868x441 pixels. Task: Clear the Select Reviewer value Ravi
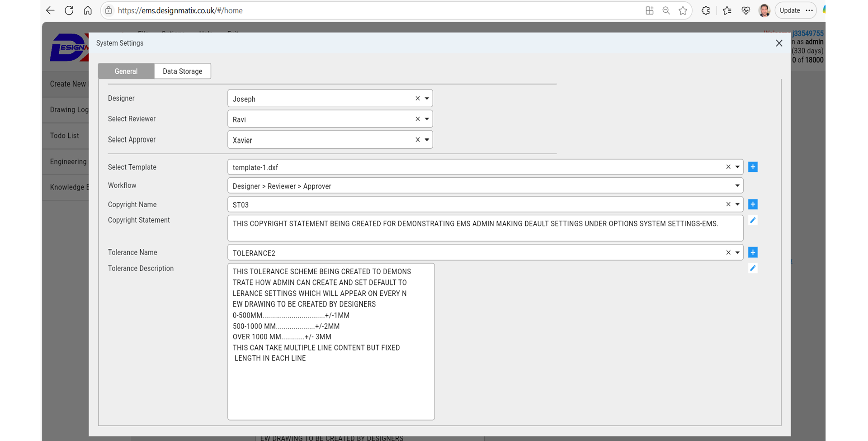pos(417,119)
